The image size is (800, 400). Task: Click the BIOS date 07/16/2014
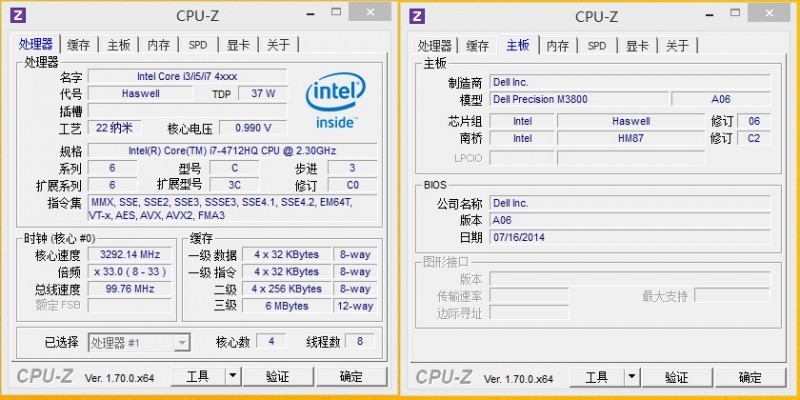coord(630,237)
